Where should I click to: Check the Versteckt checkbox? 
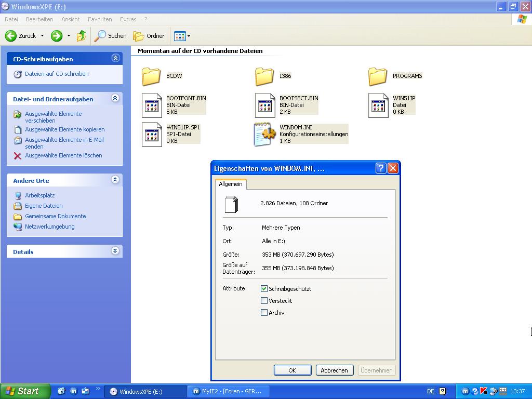264,301
